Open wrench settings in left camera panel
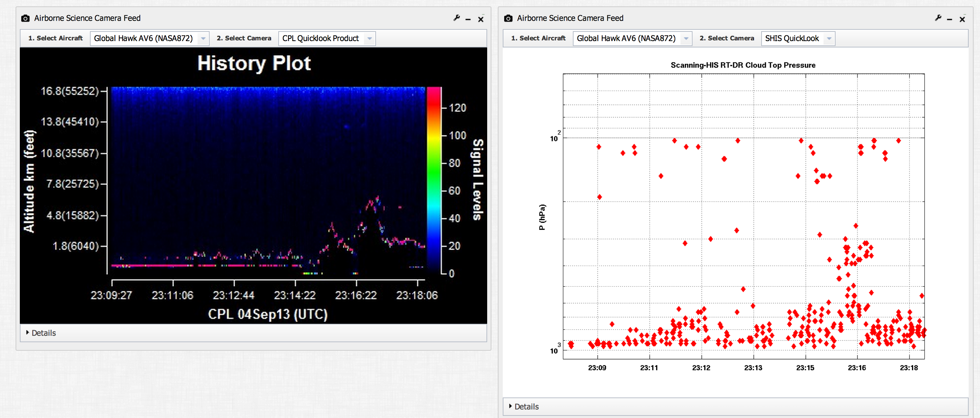 coord(456,18)
